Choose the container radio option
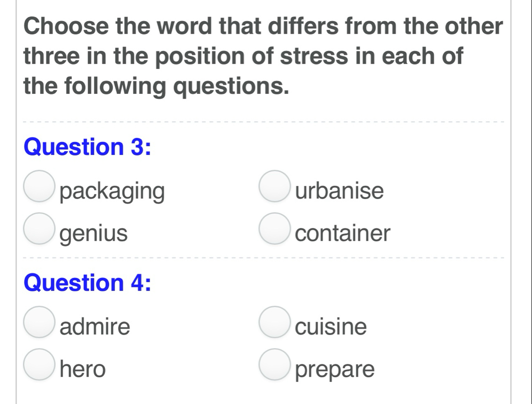532x404 pixels. tap(274, 228)
